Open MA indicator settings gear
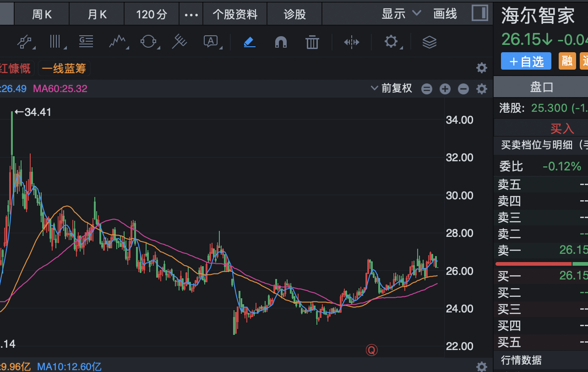The width and height of the screenshot is (588, 372). [x=481, y=89]
